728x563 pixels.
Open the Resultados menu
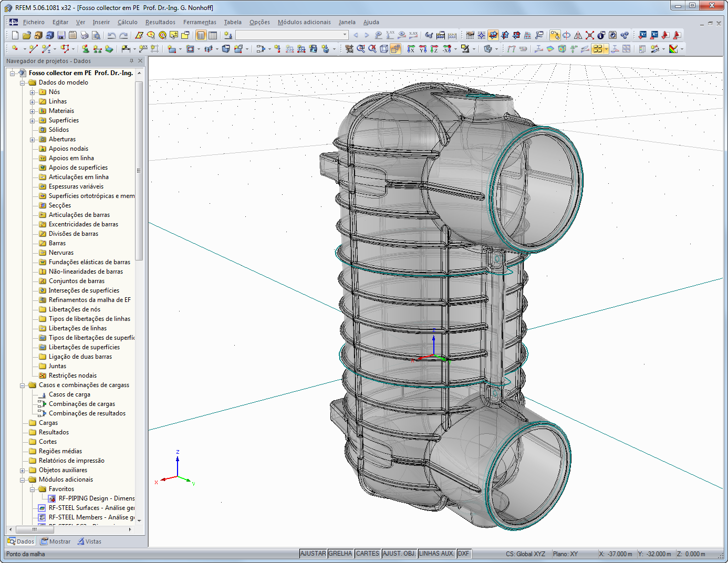pos(160,22)
